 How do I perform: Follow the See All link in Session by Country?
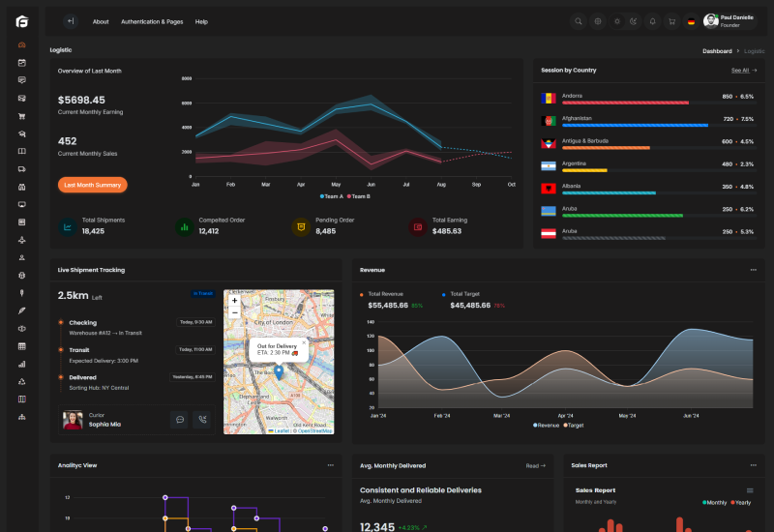pyautogui.click(x=744, y=71)
